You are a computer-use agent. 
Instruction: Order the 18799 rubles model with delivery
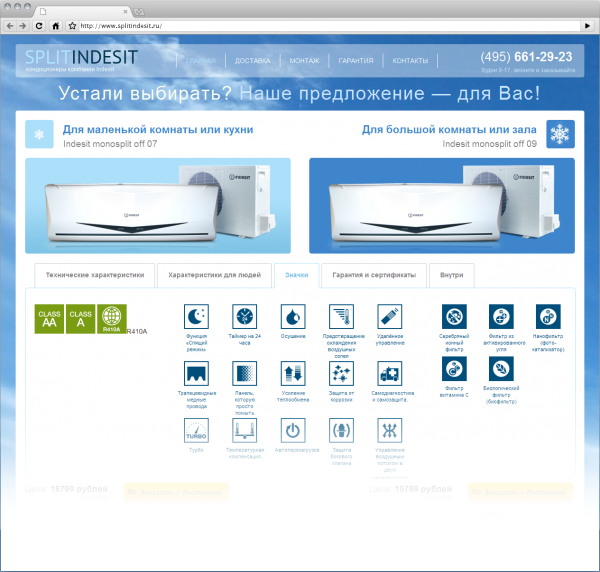pos(176,492)
